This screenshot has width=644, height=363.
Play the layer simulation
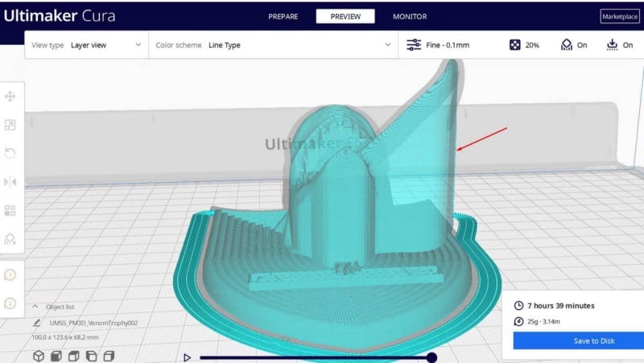click(x=188, y=357)
